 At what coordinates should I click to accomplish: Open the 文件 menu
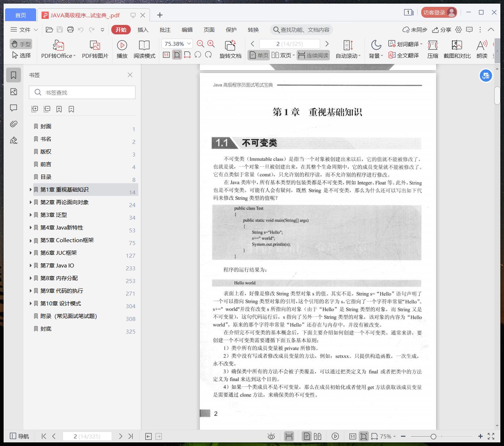point(24,30)
